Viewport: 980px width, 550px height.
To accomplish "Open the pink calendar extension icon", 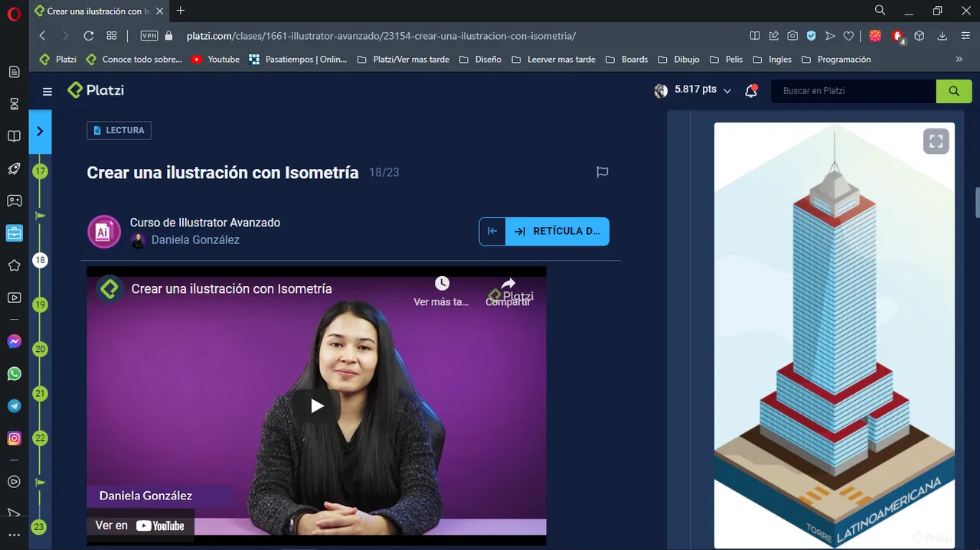I will (875, 36).
